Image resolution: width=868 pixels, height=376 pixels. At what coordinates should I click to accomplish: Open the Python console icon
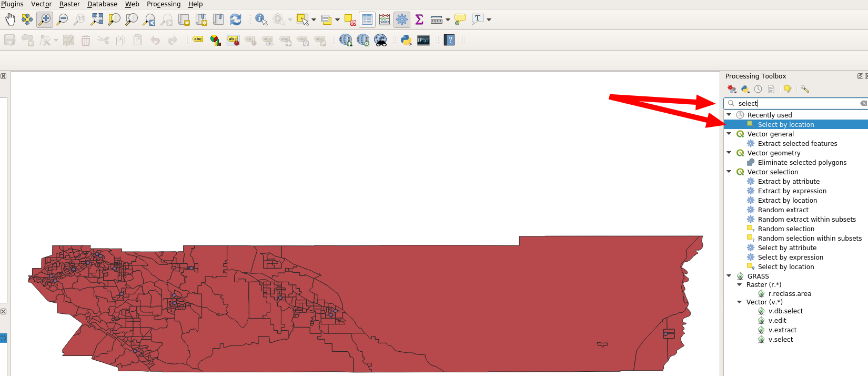pos(406,40)
